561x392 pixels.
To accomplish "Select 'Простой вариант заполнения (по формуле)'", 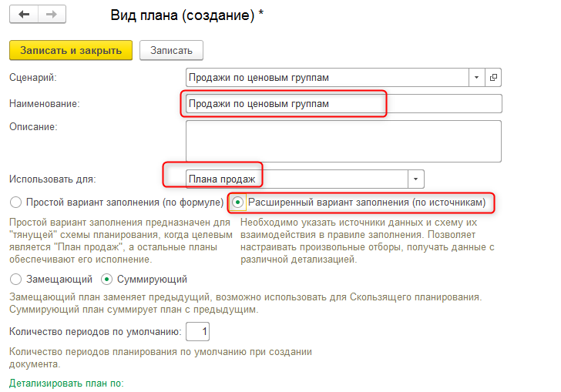I will [15, 203].
